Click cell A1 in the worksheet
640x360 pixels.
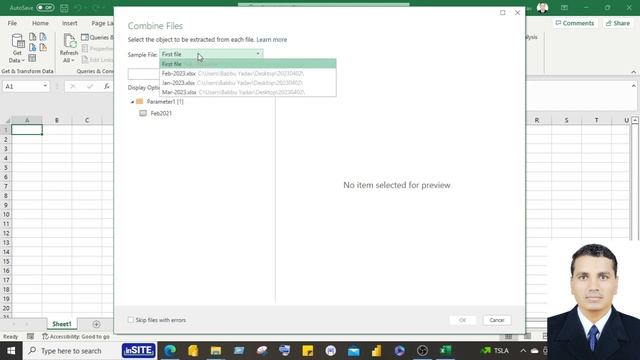(27, 130)
